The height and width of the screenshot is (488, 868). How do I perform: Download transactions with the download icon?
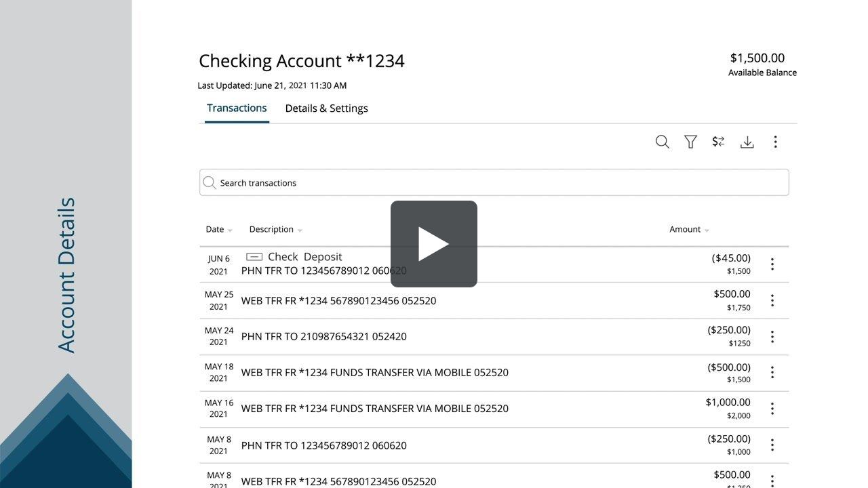tap(747, 142)
